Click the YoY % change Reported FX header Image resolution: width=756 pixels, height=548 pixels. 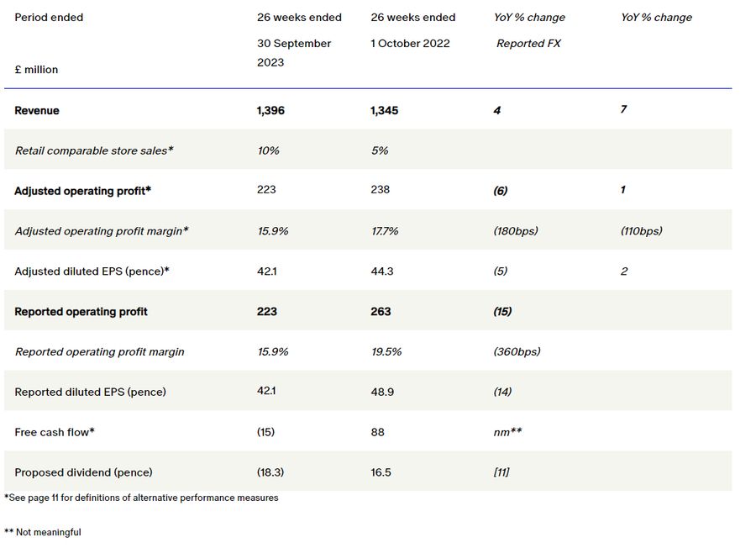click(529, 30)
